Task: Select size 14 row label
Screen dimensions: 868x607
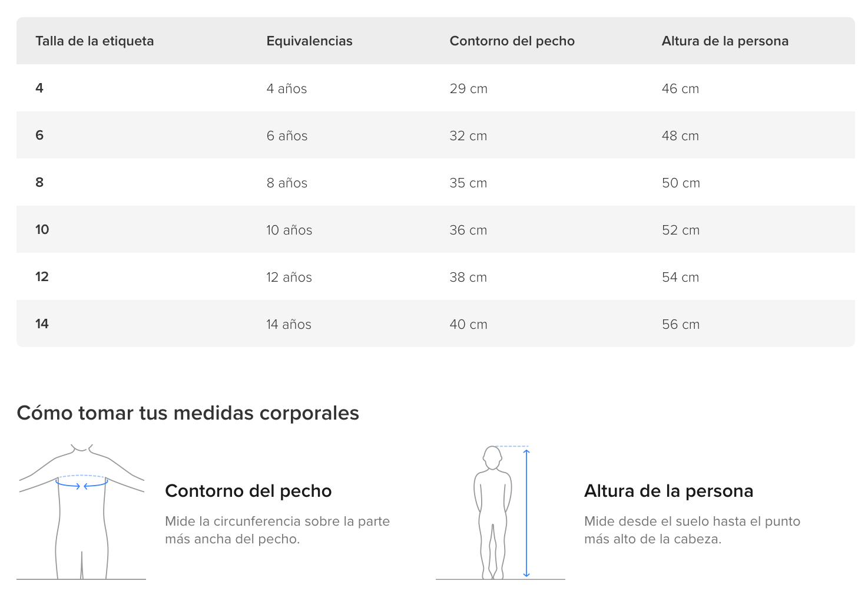Action: [42, 324]
